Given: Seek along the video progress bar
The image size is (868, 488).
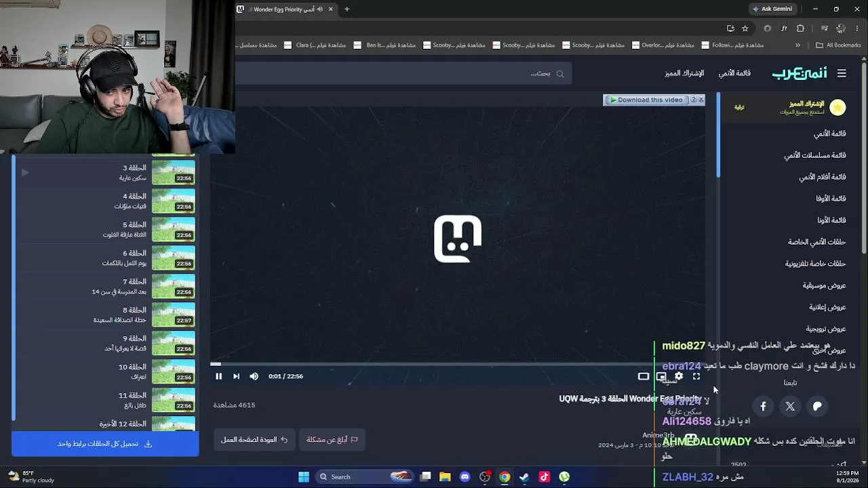Looking at the screenshot, I should pos(458,364).
